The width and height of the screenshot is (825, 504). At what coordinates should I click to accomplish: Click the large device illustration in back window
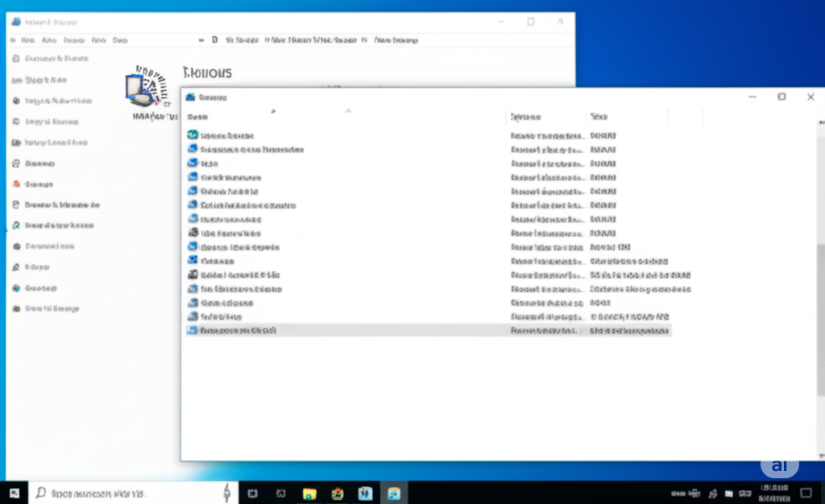coord(147,89)
